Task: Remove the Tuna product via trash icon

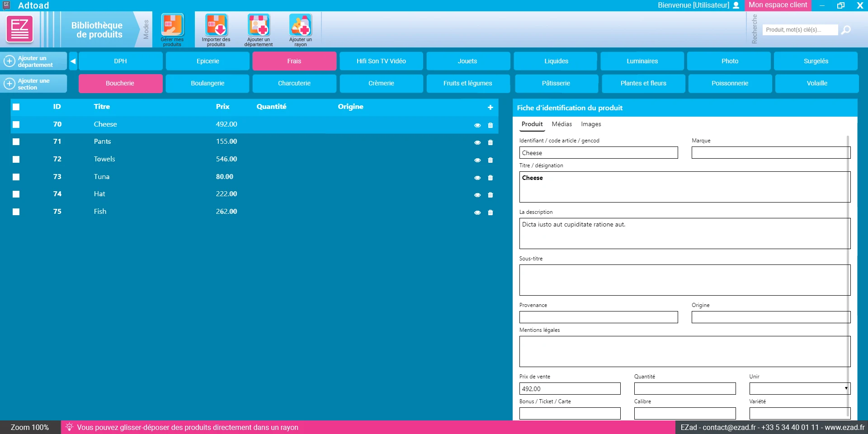Action: click(x=491, y=178)
